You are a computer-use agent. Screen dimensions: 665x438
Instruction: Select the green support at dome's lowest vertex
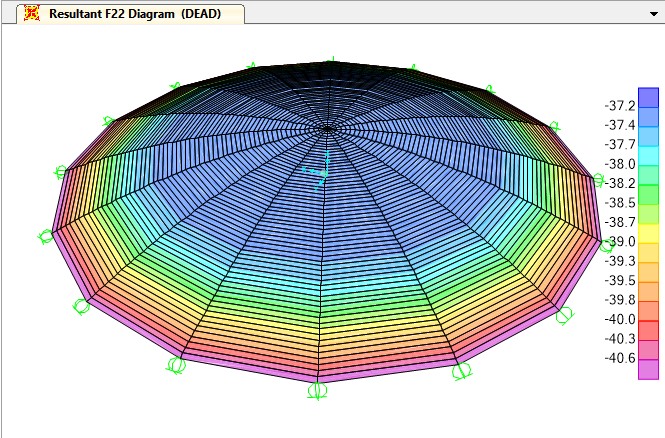[317, 391]
